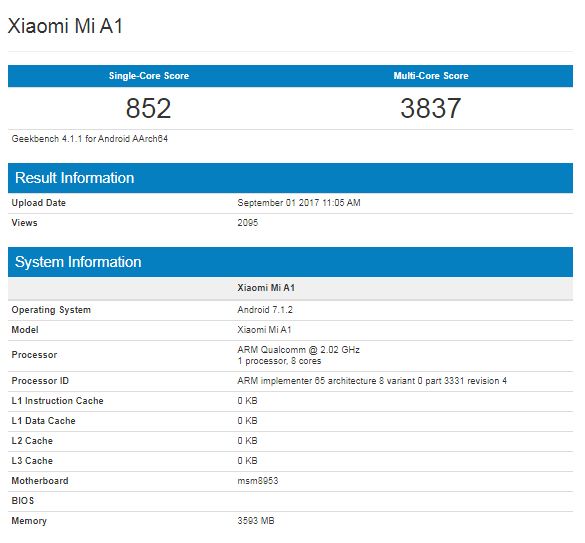Click the multi-core score value 3837
The height and width of the screenshot is (543, 585).
(431, 108)
